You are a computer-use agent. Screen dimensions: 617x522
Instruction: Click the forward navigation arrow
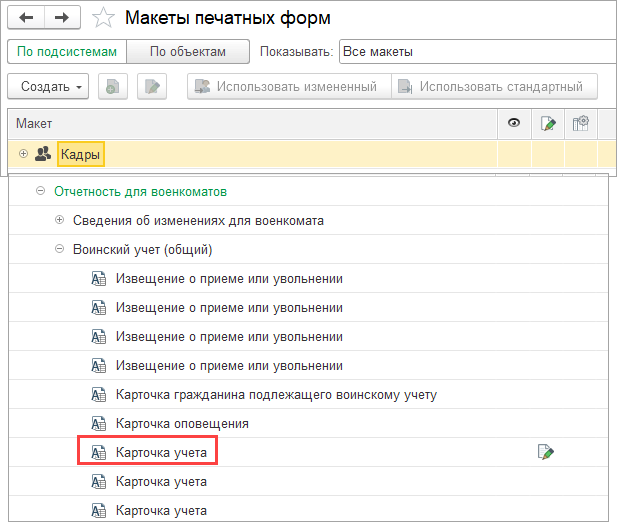click(x=62, y=18)
